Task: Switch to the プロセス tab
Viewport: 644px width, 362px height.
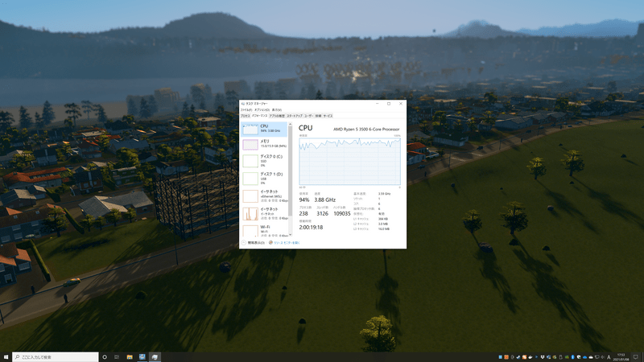Action: tap(246, 116)
